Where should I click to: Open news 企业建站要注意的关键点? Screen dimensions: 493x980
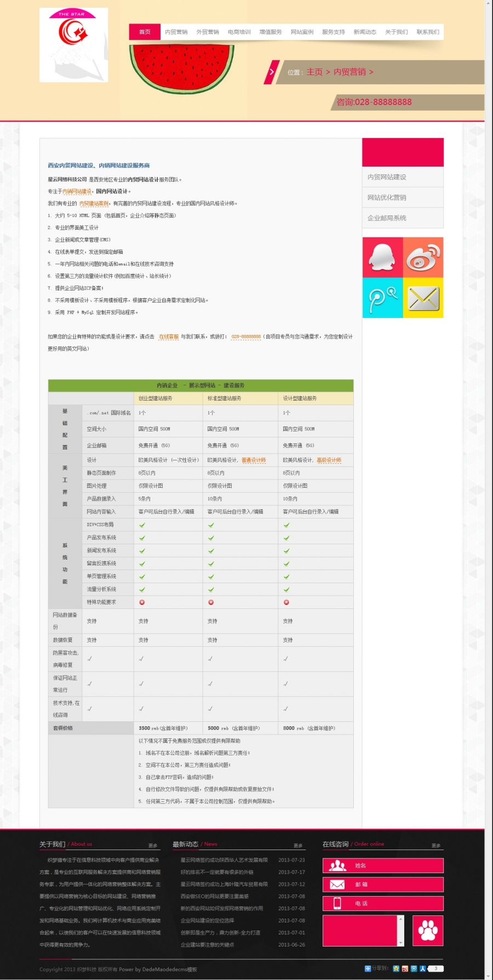click(x=207, y=944)
